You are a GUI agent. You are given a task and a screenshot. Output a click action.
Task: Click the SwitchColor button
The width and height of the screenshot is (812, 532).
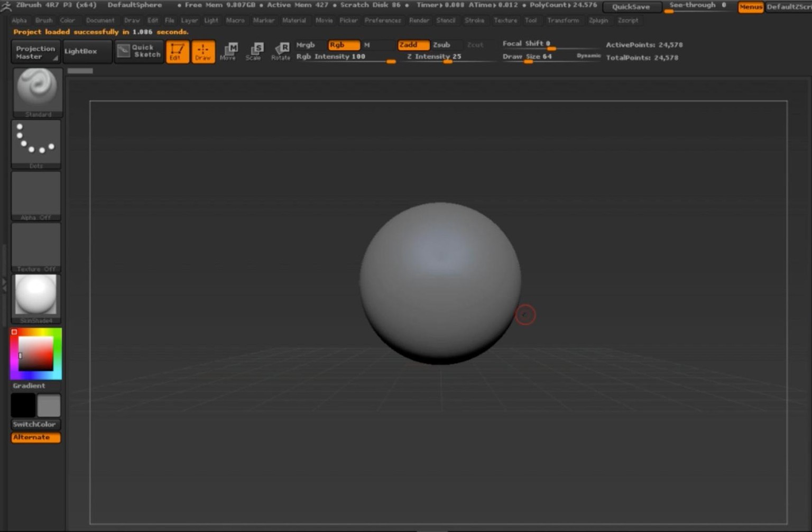35,424
